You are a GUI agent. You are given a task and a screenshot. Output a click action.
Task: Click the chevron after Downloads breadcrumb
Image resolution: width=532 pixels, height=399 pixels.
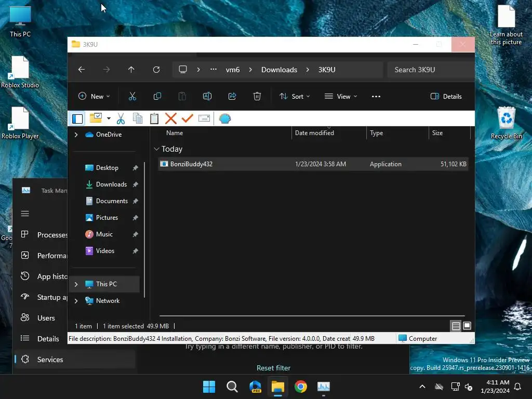tap(308, 70)
